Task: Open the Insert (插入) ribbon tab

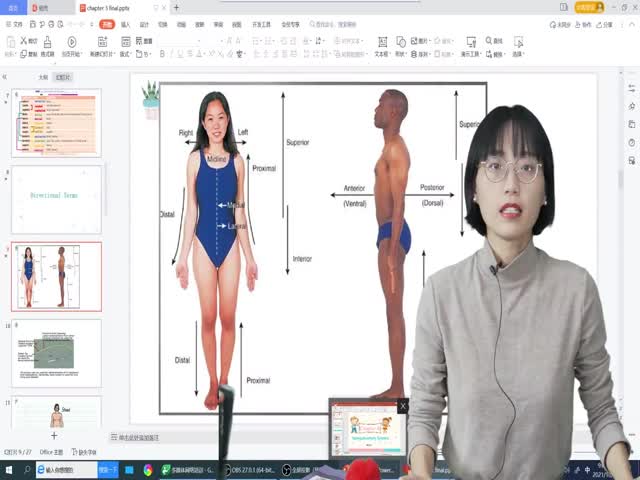Action: [125, 24]
